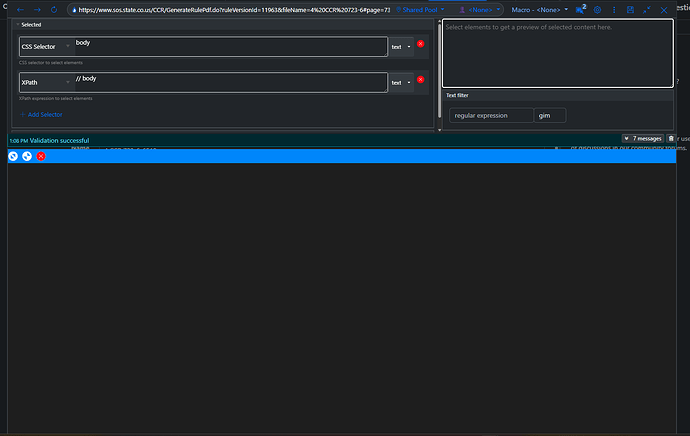This screenshot has width=690, height=436.
Task: Clear messages with the trash icon
Action: (x=671, y=138)
